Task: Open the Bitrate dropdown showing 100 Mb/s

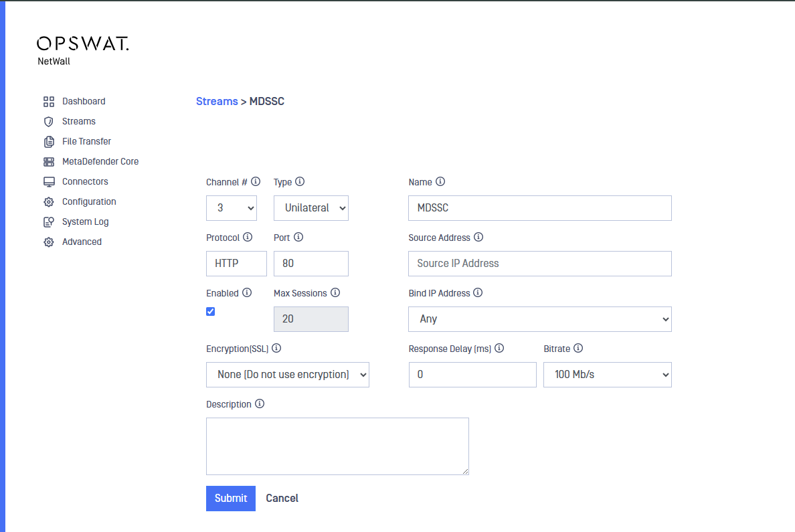Action: [x=608, y=375]
